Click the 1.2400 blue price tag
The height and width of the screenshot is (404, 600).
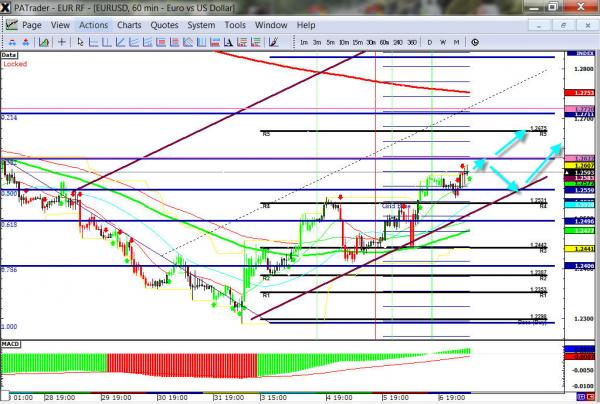pos(579,266)
